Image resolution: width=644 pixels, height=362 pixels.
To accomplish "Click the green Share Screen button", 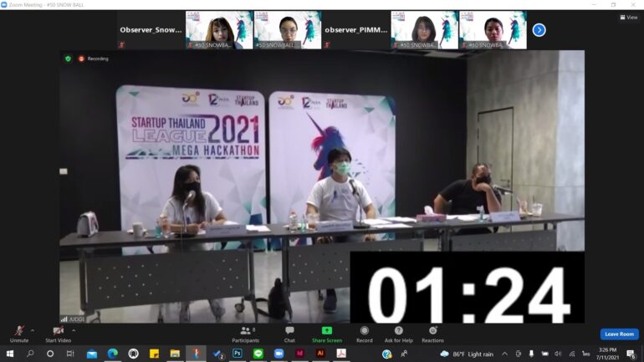I will point(327,334).
